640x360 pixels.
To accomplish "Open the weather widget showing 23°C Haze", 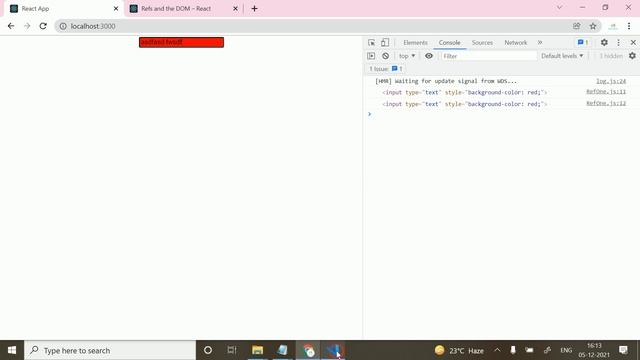I will [x=459, y=350].
